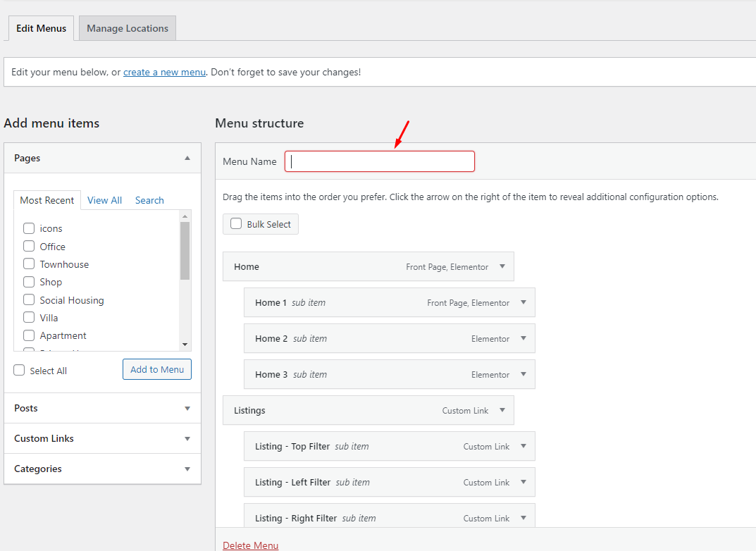Open the View All pages tab
This screenshot has width=756, height=551.
point(104,201)
